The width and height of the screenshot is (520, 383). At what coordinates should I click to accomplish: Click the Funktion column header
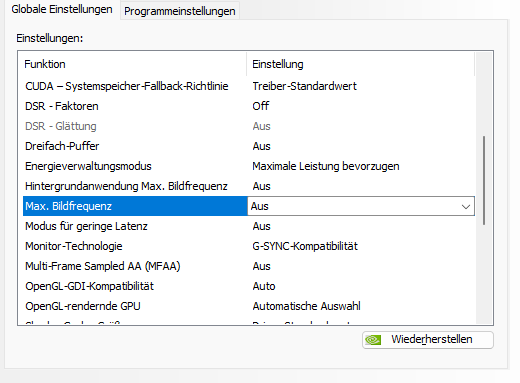[x=135, y=64]
